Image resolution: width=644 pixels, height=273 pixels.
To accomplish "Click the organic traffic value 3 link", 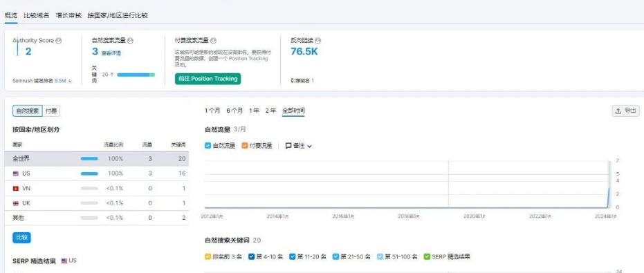I will pos(95,51).
